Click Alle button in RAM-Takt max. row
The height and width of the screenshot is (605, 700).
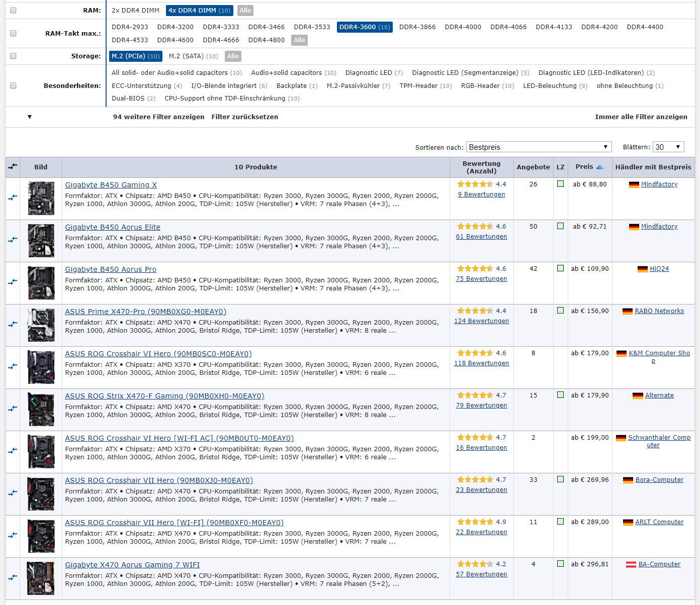coord(299,40)
